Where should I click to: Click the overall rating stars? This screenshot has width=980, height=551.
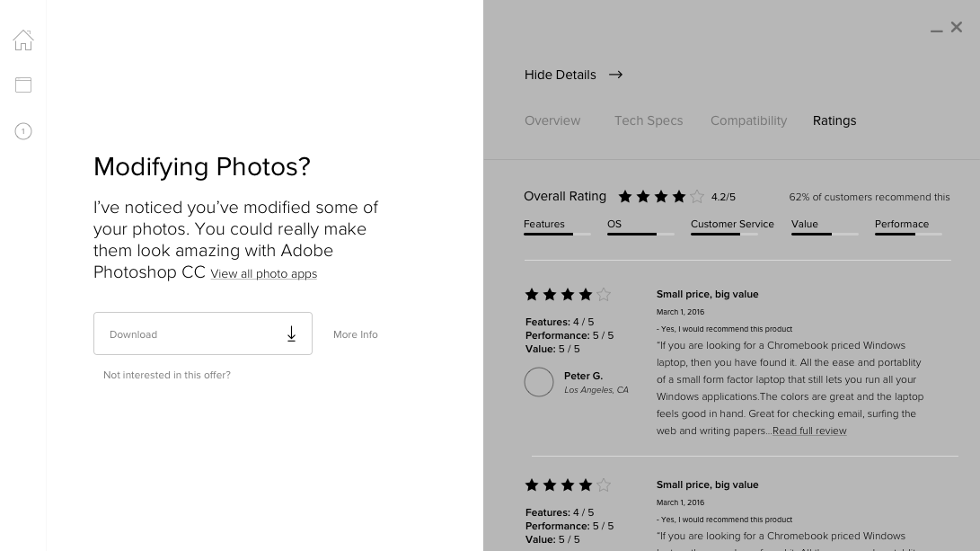[x=660, y=197]
